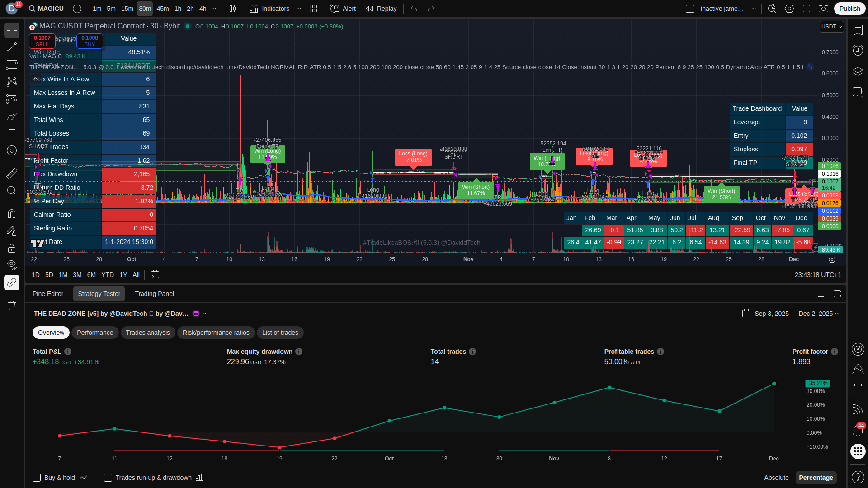Open the Alert creation dialog

(x=343, y=9)
